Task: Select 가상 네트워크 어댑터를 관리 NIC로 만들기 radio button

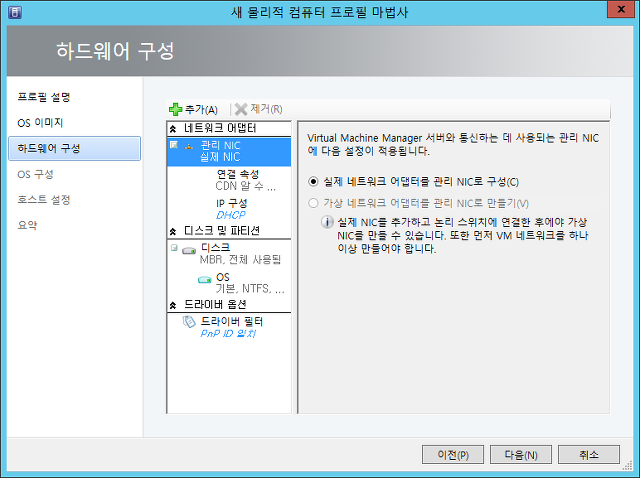Action: click(313, 203)
